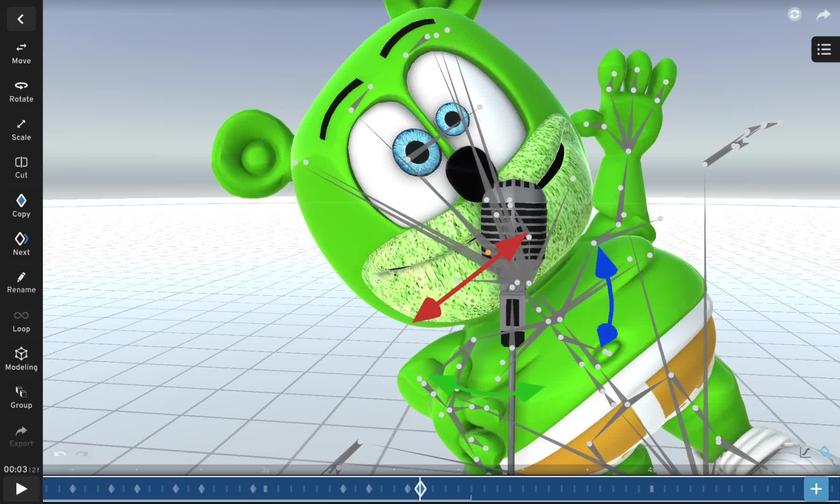Select the Scale tool
The image size is (840, 504).
click(x=21, y=130)
